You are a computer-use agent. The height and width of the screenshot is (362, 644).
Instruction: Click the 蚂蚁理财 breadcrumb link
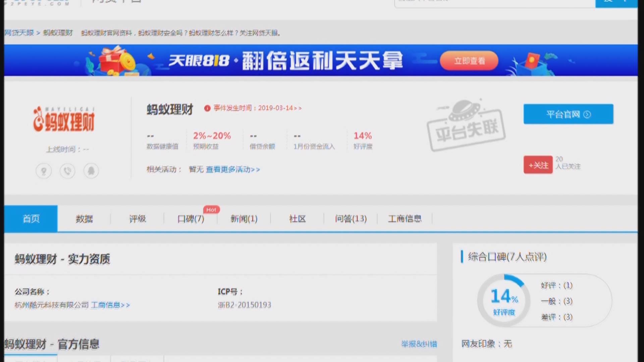click(x=58, y=33)
